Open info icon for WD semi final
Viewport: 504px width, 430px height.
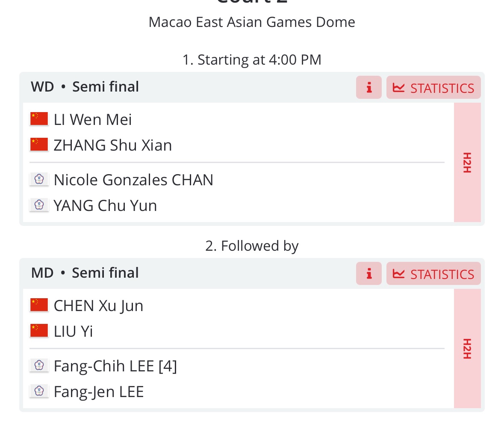pos(368,87)
